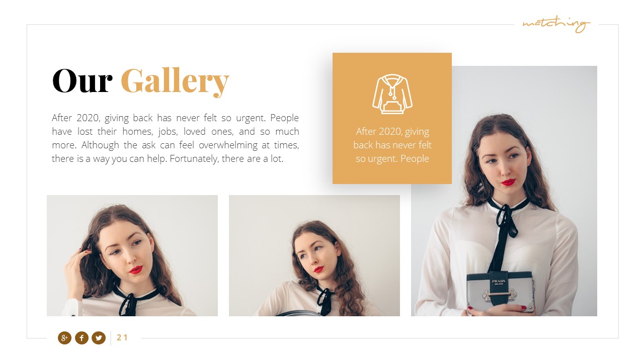Click the black word "Our" in title
Image resolution: width=644 pixels, height=362 pixels.
(x=82, y=81)
